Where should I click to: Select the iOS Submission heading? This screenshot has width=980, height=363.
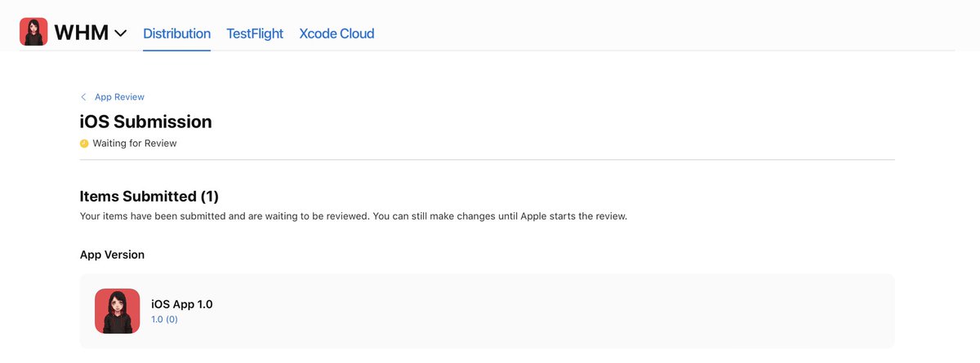pos(145,122)
